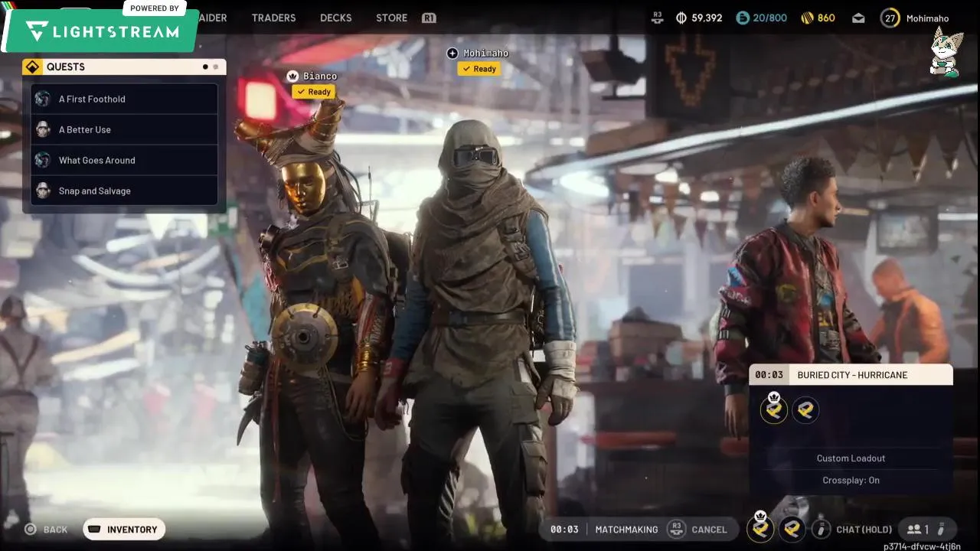Open the DECKS tab
The image size is (980, 551).
336,18
